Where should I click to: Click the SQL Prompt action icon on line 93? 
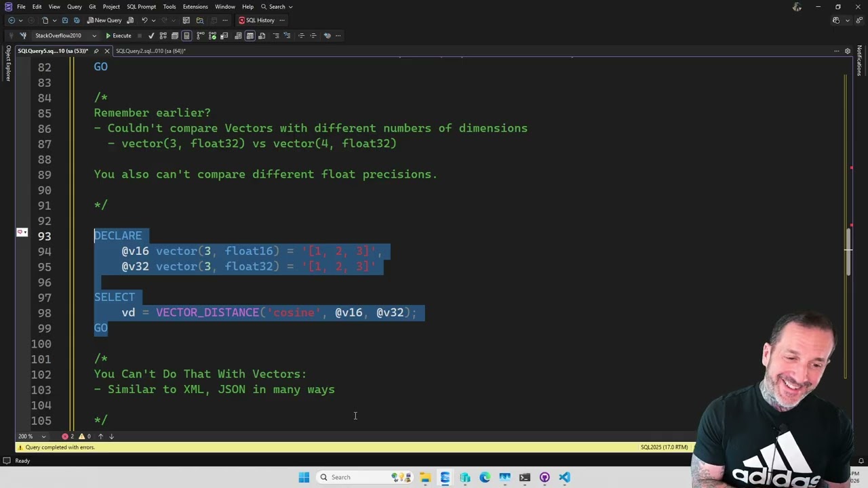[22, 232]
